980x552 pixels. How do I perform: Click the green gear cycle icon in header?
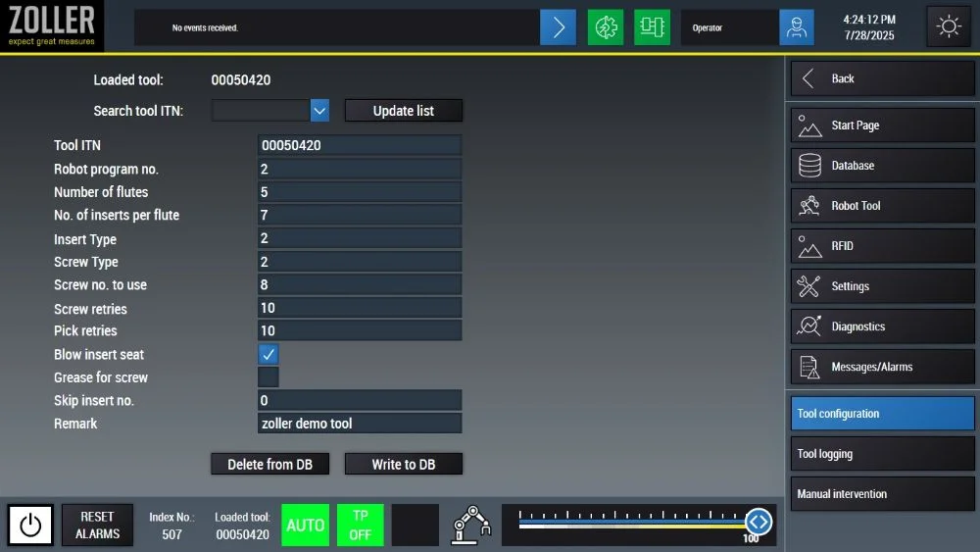[x=605, y=27]
